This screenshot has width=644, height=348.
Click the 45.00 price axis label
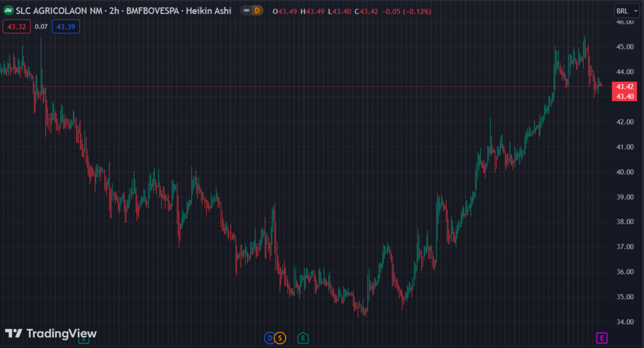point(625,46)
